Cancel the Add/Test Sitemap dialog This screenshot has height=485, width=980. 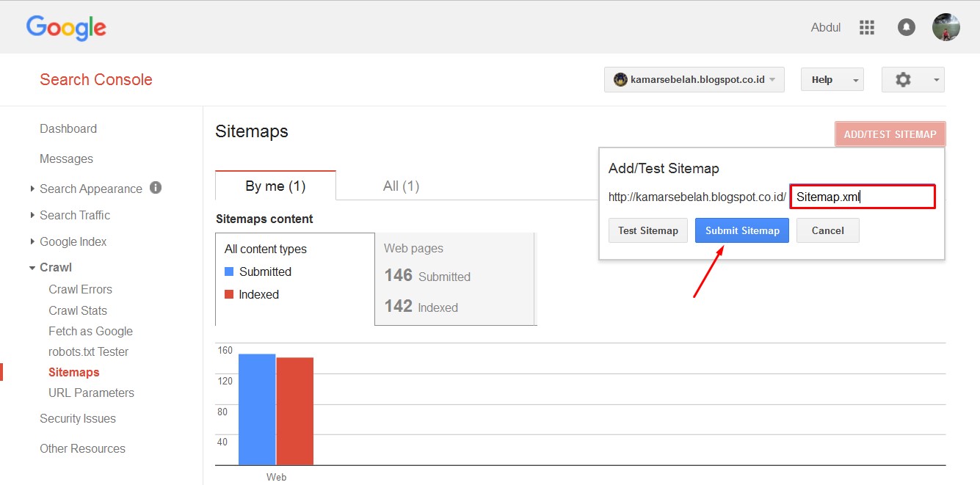tap(828, 230)
